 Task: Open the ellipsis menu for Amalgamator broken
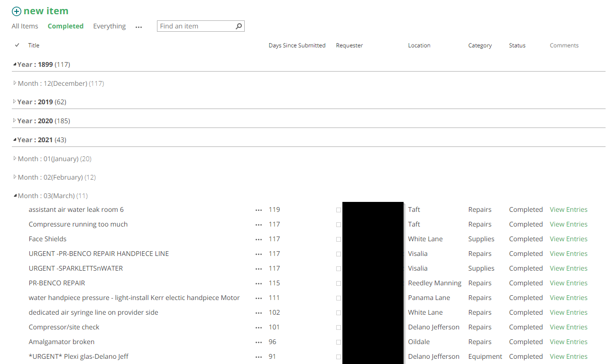(x=259, y=341)
